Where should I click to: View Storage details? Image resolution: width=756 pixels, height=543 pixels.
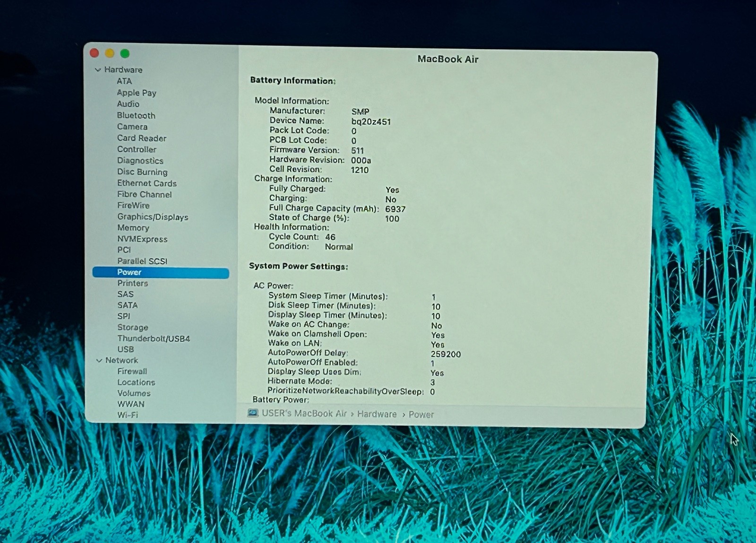point(133,328)
